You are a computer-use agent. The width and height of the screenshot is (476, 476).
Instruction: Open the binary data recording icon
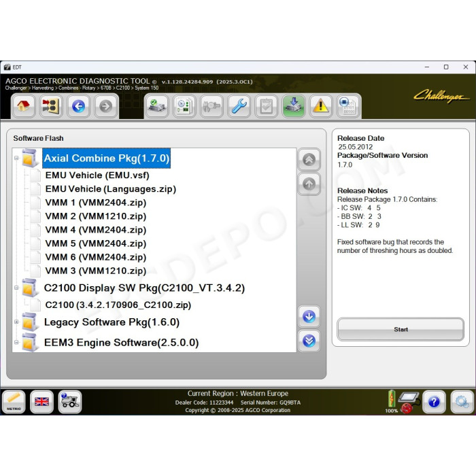click(348, 106)
